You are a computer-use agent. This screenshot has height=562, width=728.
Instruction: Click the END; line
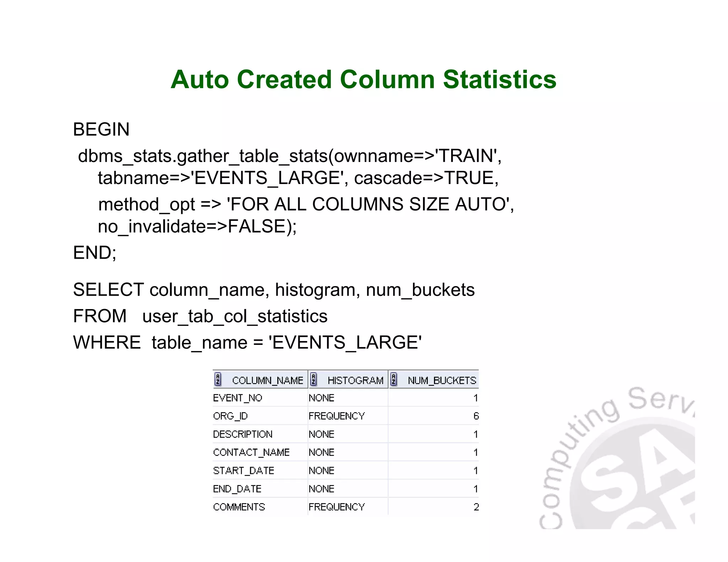pos(95,253)
